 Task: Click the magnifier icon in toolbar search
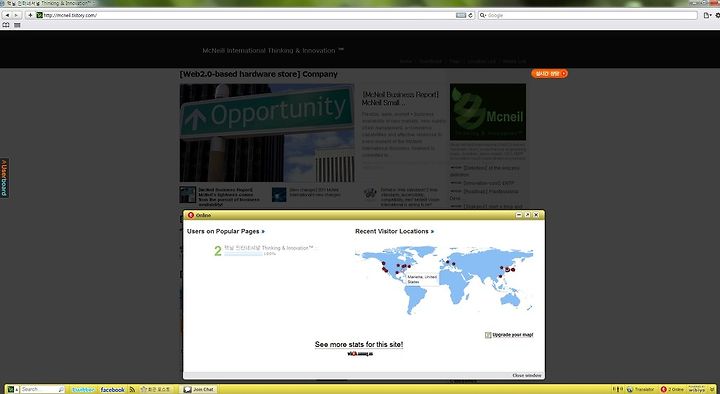tap(61, 389)
